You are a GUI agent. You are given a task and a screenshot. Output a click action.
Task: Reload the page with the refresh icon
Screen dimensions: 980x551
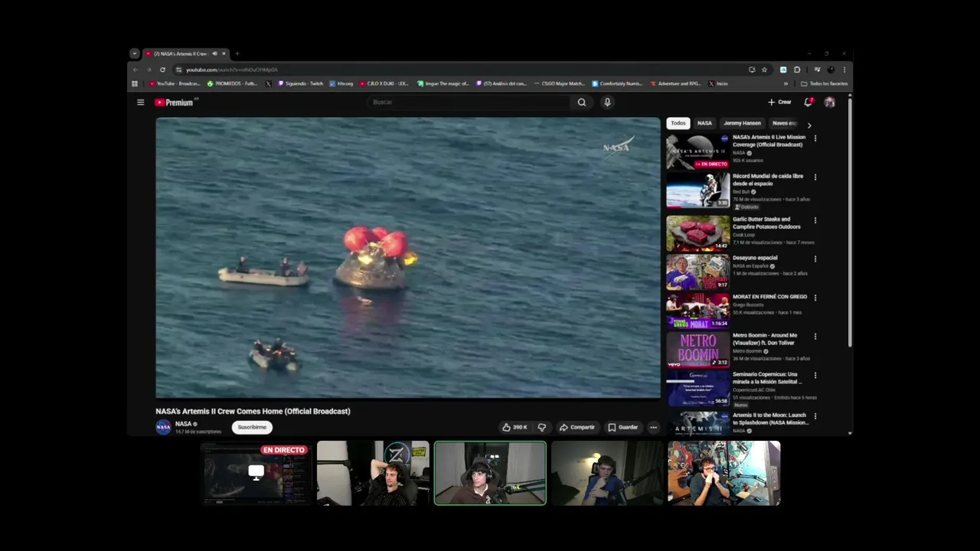162,70
